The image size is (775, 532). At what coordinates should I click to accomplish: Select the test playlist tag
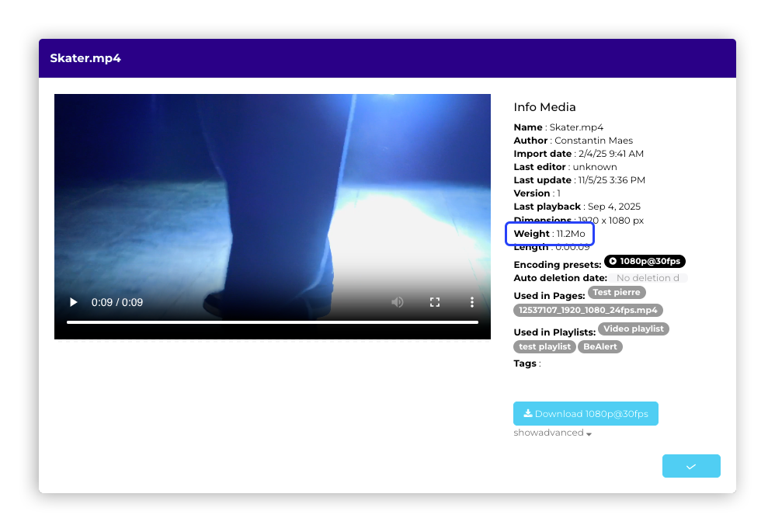point(544,346)
